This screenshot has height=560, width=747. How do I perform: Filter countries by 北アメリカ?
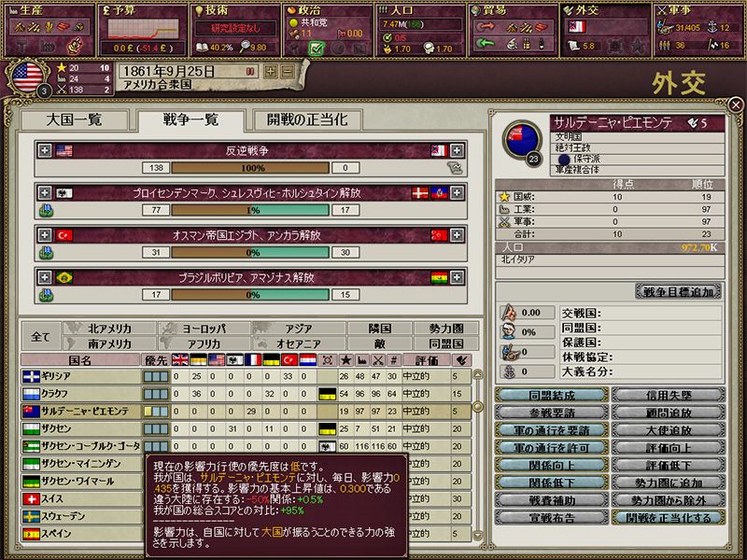(109, 329)
